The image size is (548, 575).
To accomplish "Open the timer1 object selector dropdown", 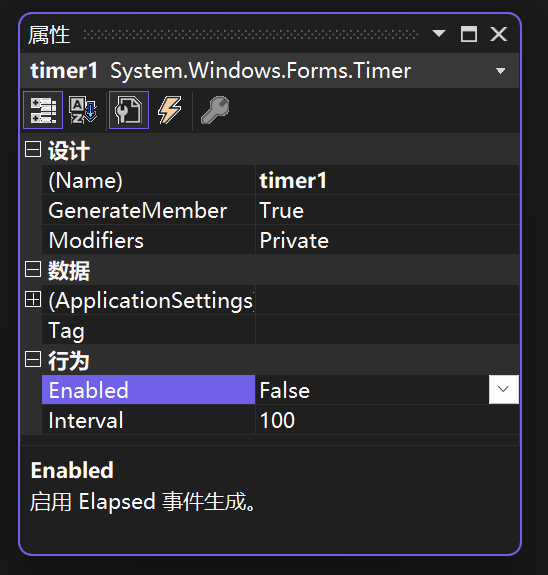I will [501, 71].
